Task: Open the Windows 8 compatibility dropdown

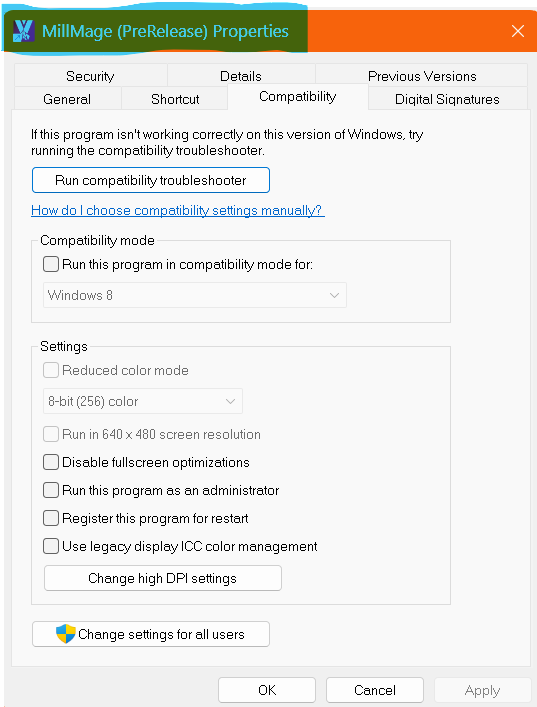Action: tap(195, 295)
